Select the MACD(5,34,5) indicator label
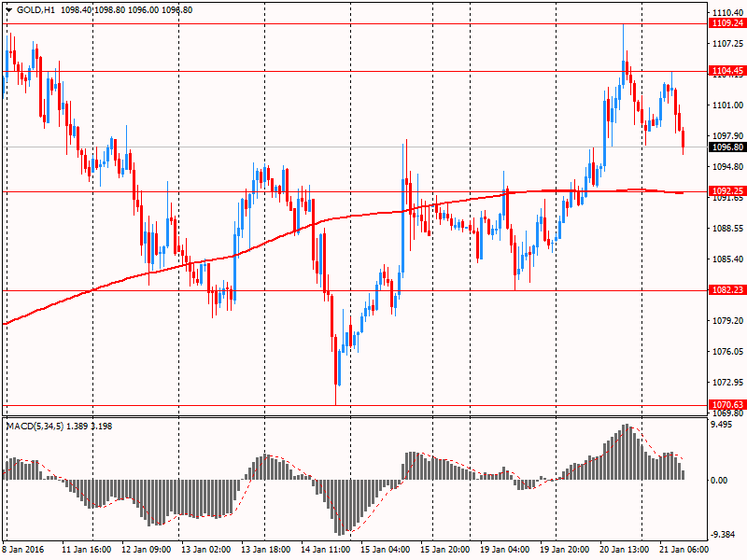This screenshot has width=747, height=560. (x=35, y=427)
